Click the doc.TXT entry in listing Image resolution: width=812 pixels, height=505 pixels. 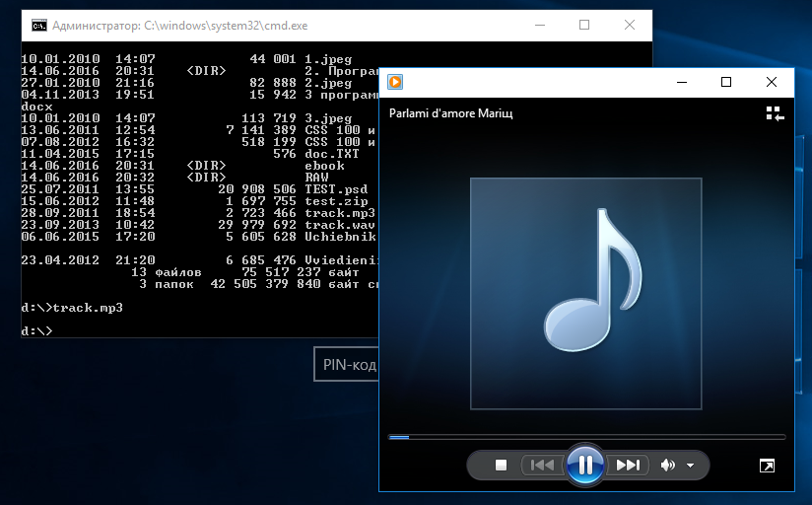[332, 154]
